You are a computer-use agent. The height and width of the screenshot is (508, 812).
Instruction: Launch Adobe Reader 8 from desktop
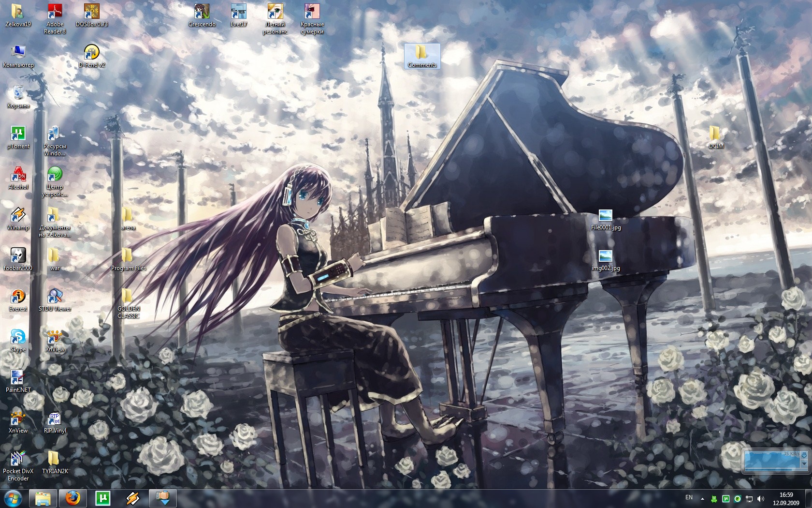[x=55, y=18]
